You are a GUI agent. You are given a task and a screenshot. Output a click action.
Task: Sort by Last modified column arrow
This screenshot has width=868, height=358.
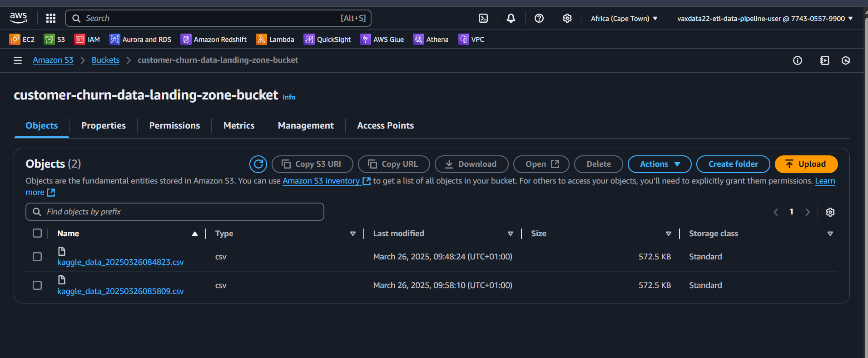(511, 234)
